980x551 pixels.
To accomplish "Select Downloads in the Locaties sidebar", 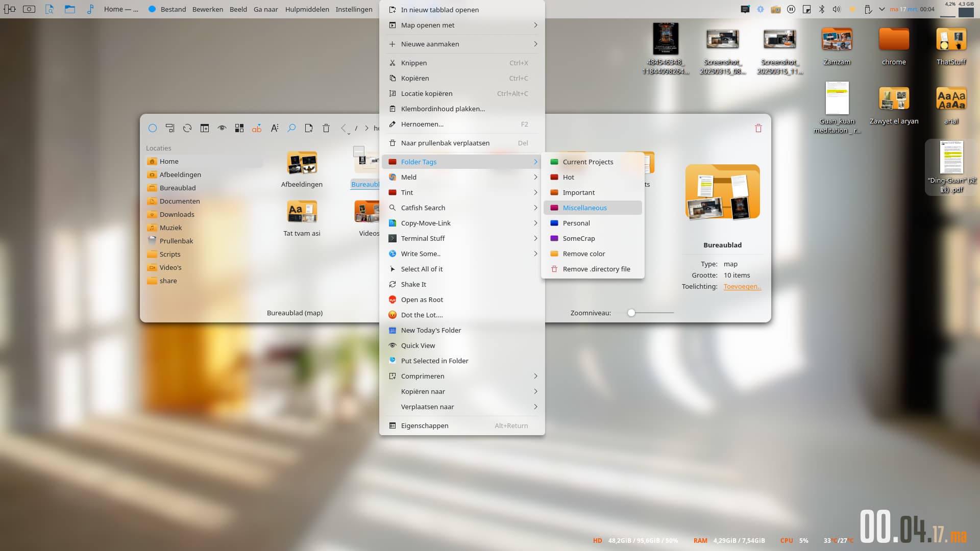I will [x=204, y=214].
